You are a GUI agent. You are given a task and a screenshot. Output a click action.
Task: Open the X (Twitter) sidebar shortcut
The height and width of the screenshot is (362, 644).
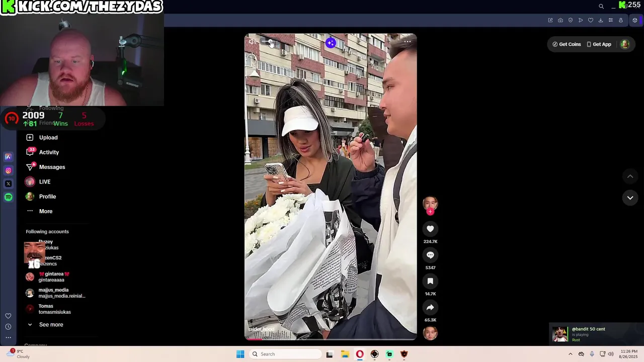click(x=8, y=184)
